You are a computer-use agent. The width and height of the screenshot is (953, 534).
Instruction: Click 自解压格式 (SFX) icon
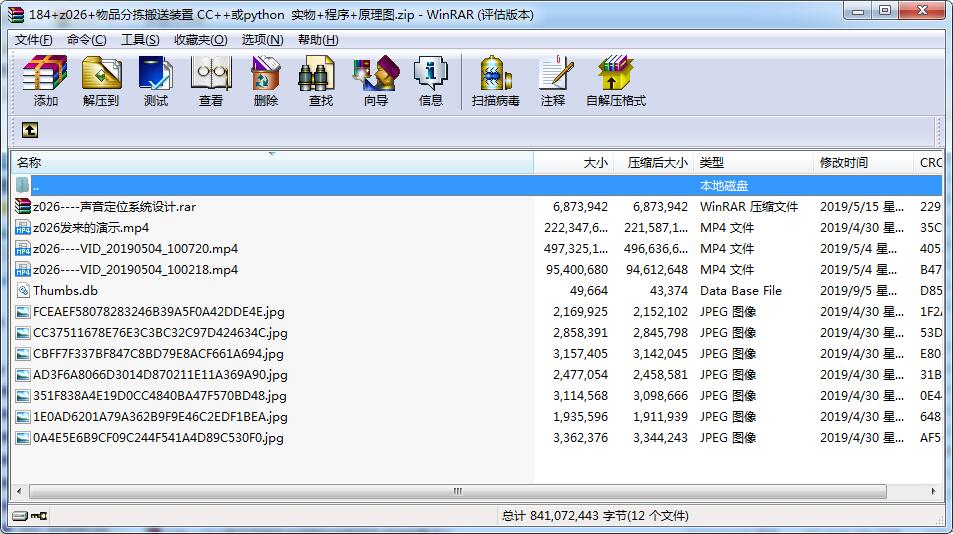pyautogui.click(x=616, y=81)
